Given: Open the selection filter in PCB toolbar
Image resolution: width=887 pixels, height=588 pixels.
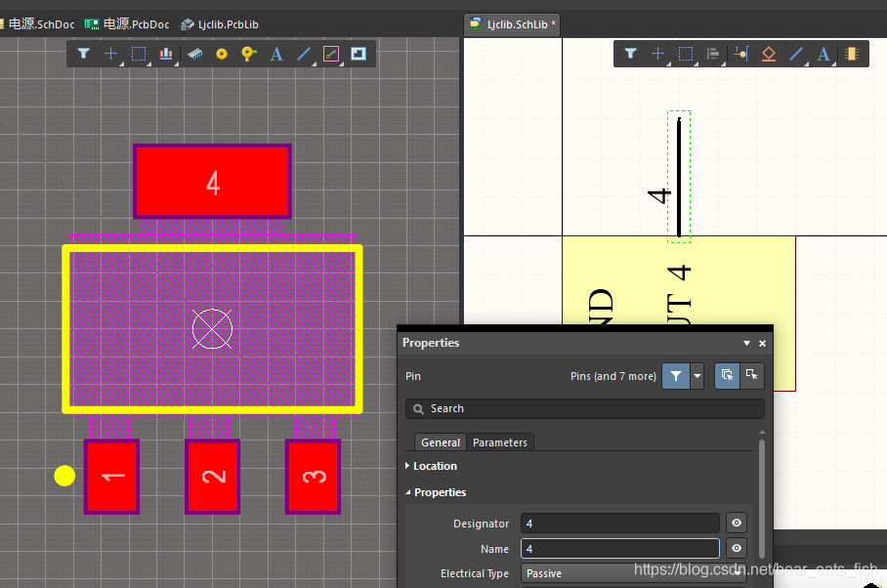Looking at the screenshot, I should pyautogui.click(x=84, y=54).
